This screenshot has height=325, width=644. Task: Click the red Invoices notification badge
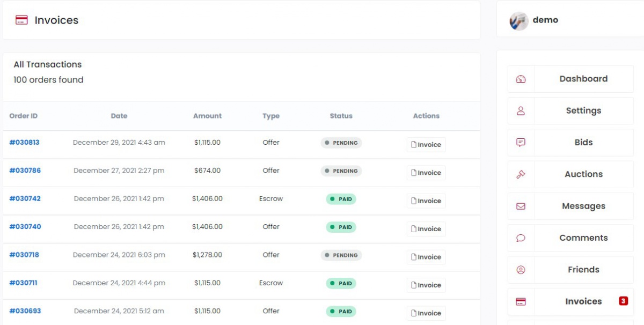(623, 301)
